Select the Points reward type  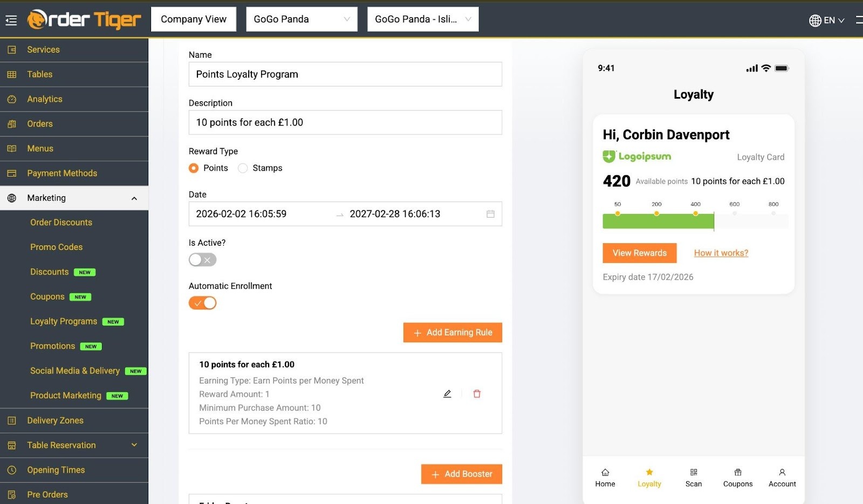[x=194, y=168]
